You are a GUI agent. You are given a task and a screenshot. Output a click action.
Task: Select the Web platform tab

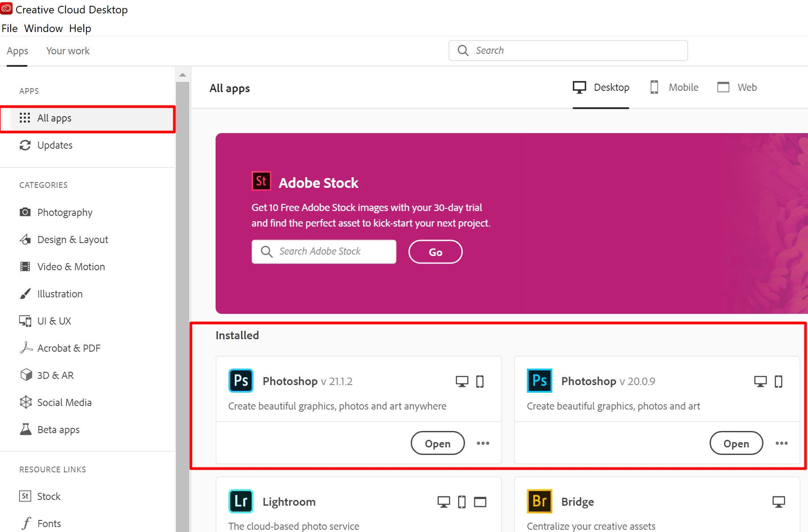[x=737, y=87]
